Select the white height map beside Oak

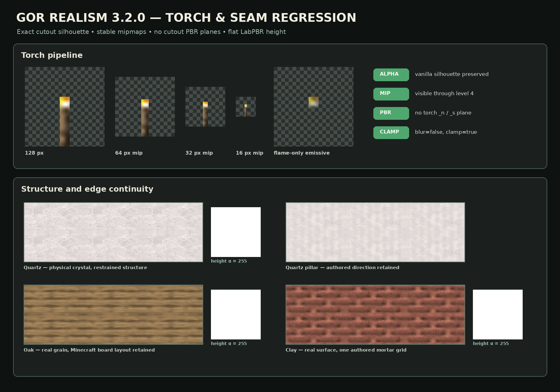[x=236, y=315]
